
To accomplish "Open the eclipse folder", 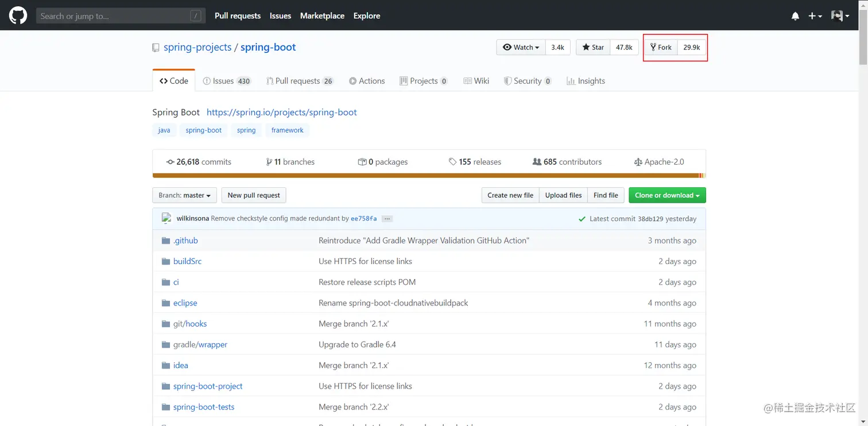I will click(185, 303).
